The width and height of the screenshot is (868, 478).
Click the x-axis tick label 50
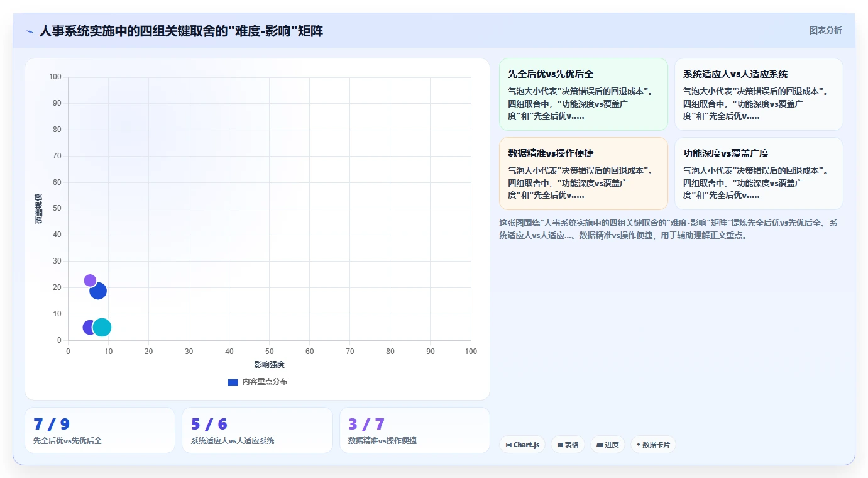(x=270, y=351)
